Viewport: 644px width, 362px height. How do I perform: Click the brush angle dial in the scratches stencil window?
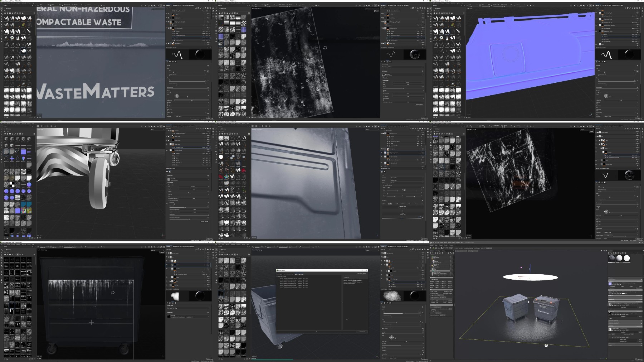606,212
